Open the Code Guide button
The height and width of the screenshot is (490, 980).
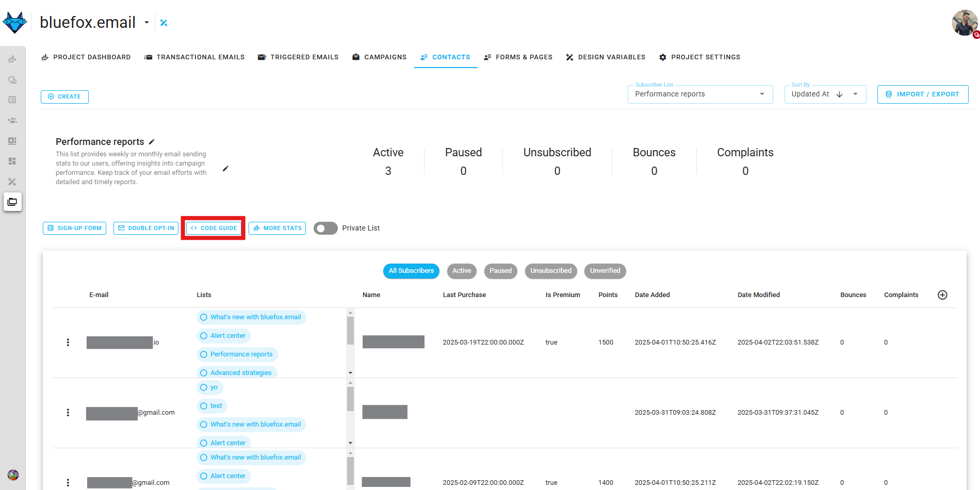tap(214, 228)
